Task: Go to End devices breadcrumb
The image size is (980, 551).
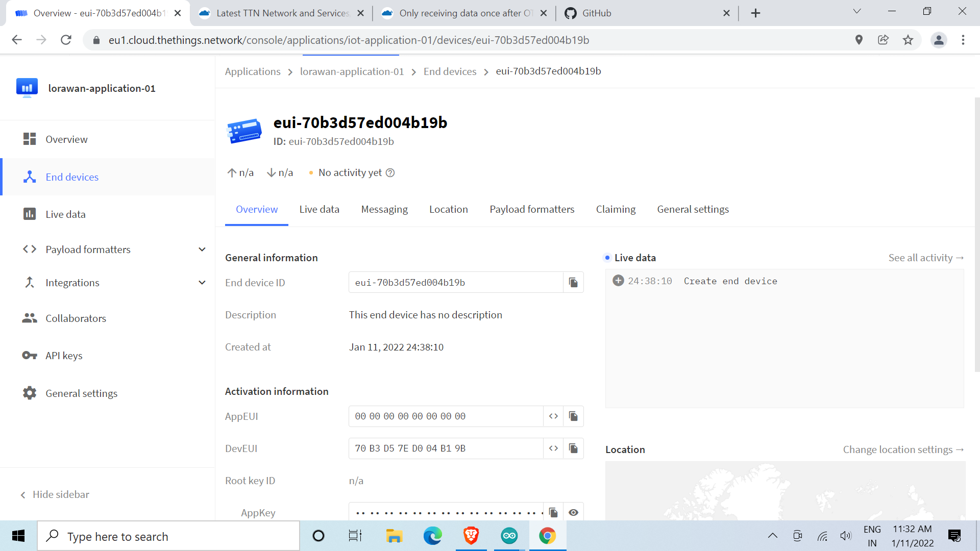Action: tap(450, 71)
